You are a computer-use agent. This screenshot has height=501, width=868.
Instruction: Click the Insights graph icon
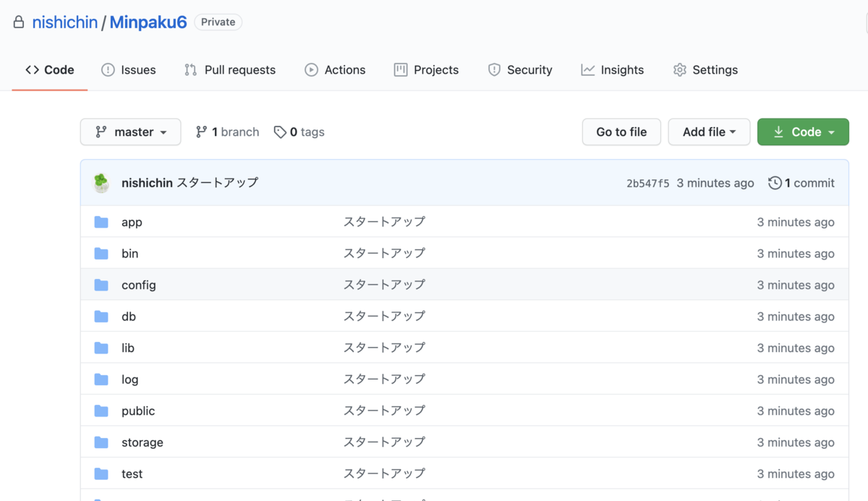click(588, 70)
